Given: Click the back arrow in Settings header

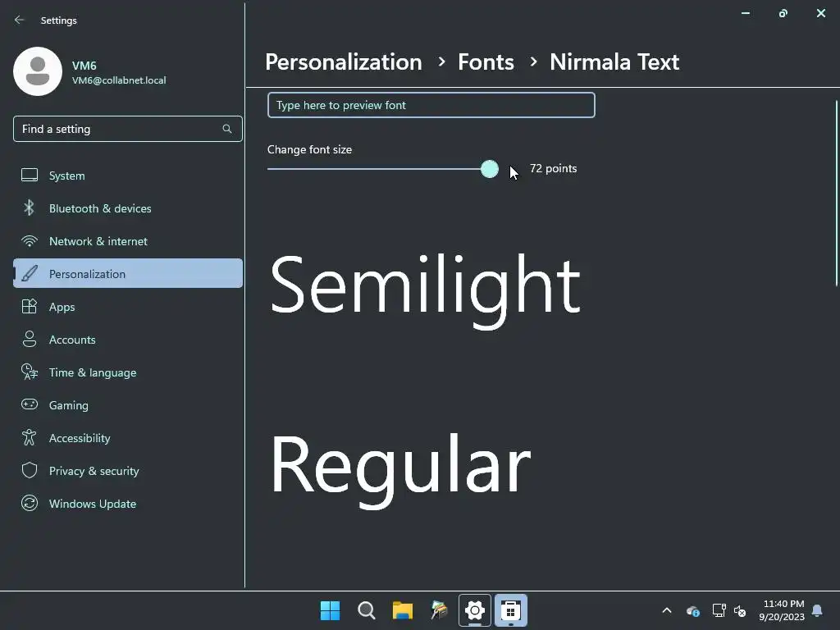Looking at the screenshot, I should click(20, 20).
